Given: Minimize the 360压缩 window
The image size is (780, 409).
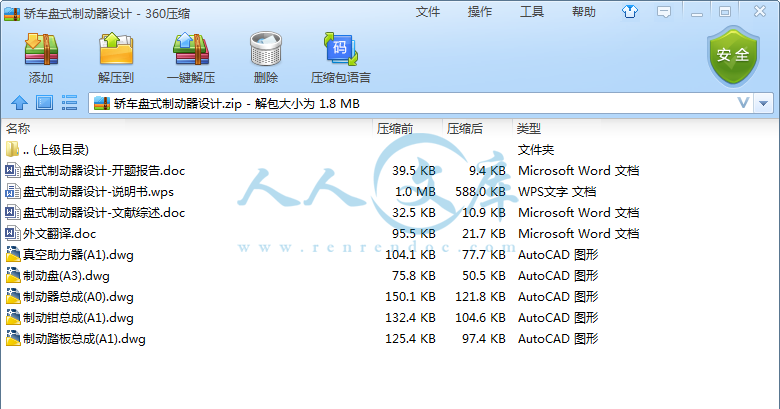Looking at the screenshot, I should point(697,12).
